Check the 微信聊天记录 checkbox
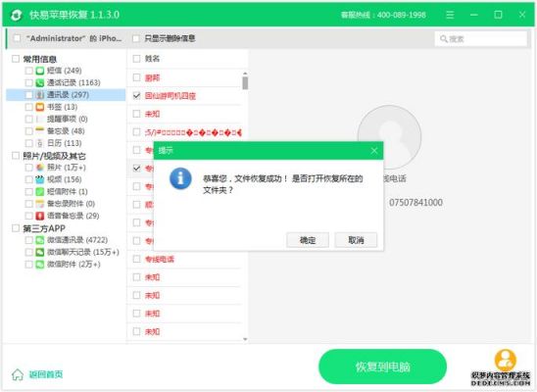The image size is (537, 392). coord(29,252)
